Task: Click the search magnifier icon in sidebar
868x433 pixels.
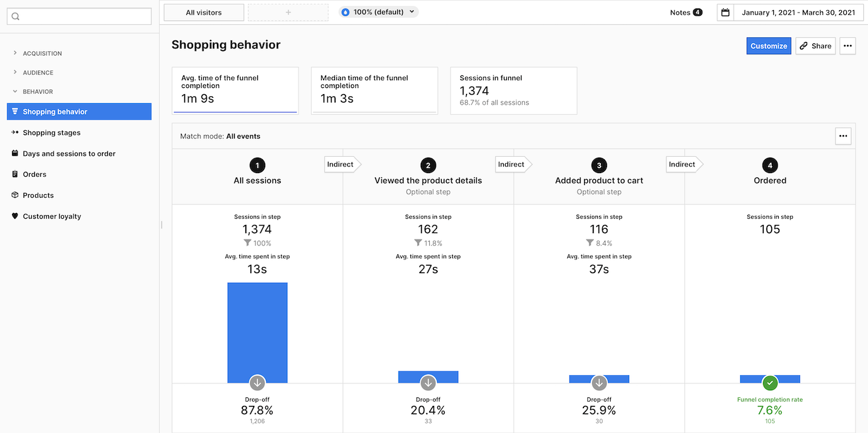Action: point(16,17)
